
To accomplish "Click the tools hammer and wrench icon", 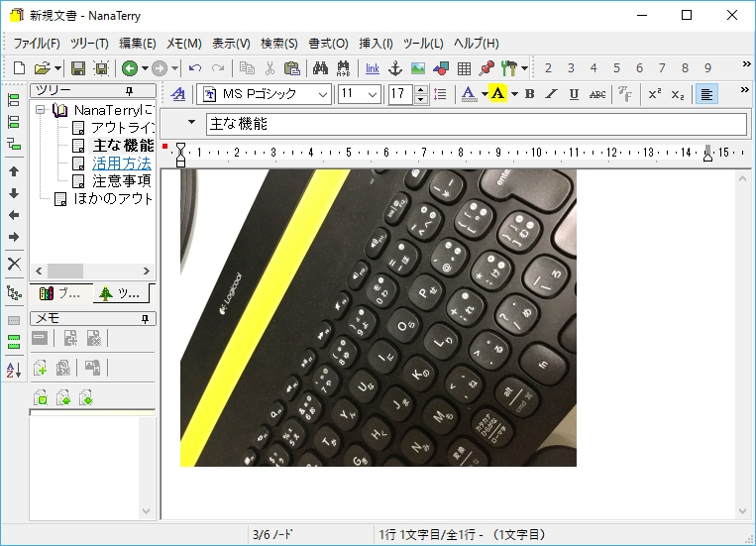I will [509, 68].
